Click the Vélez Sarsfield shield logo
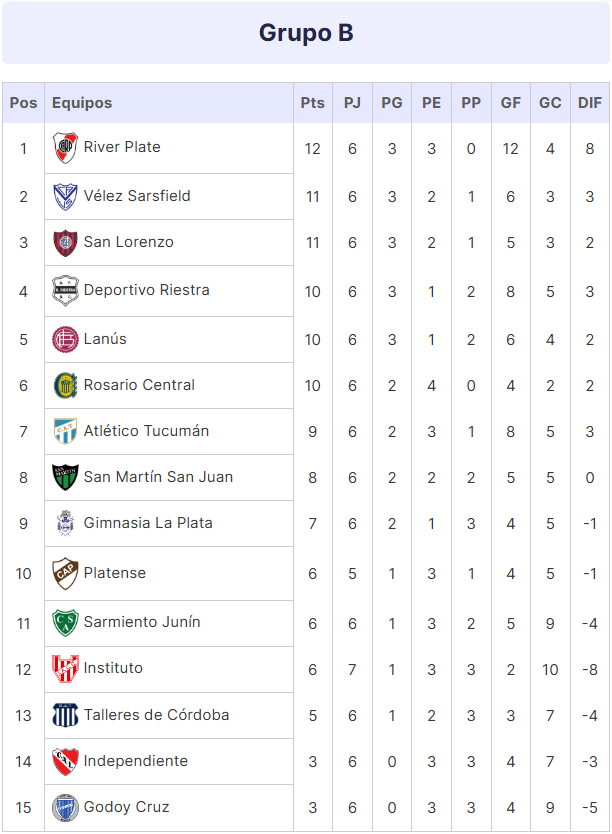 pos(65,196)
